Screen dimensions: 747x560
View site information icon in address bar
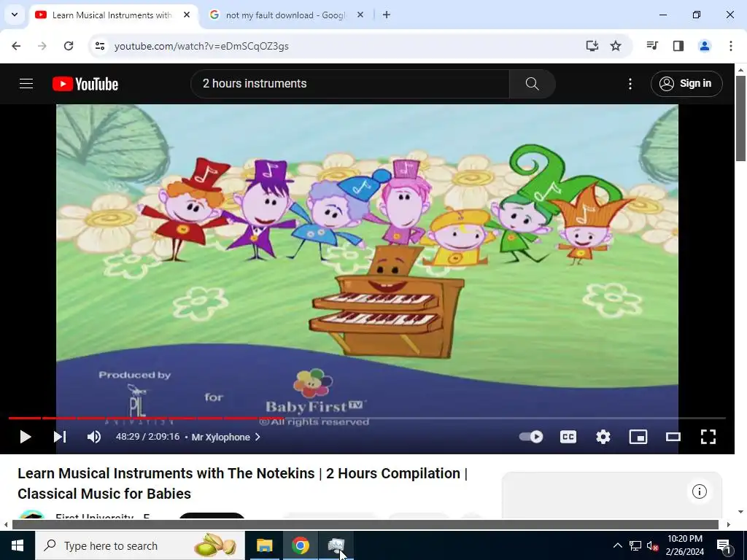pyautogui.click(x=99, y=46)
